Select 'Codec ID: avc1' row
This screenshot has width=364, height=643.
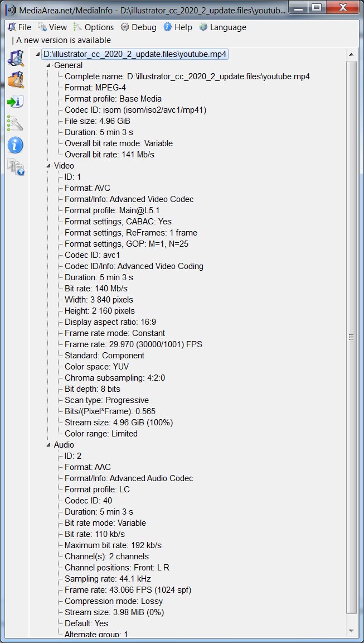point(92,255)
